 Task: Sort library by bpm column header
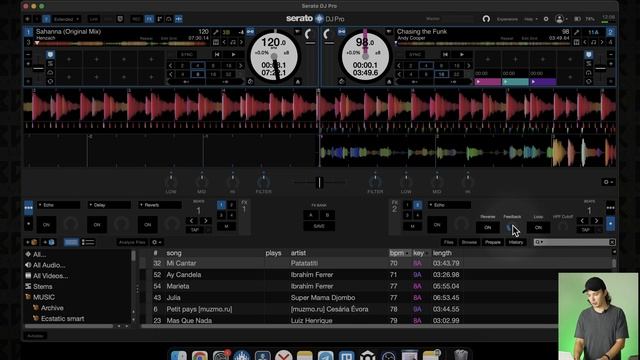coord(400,253)
